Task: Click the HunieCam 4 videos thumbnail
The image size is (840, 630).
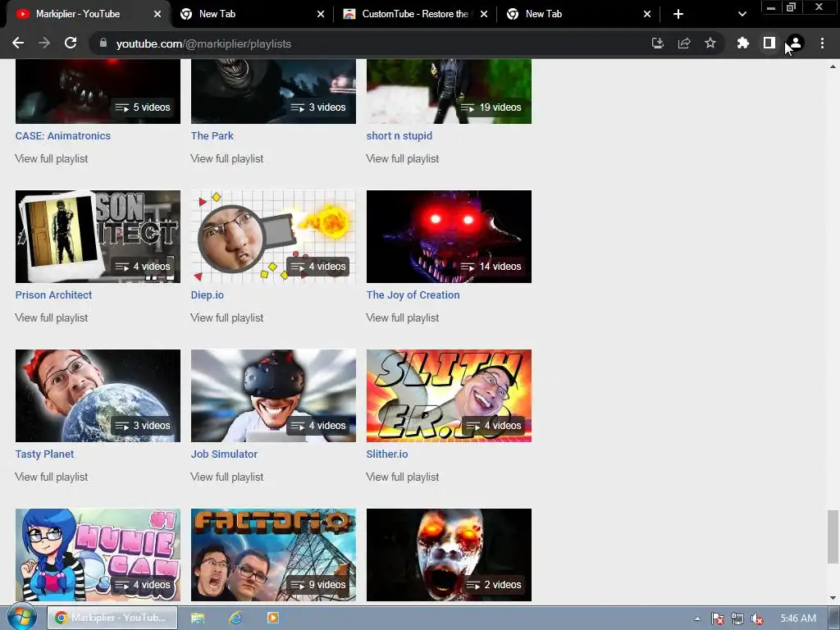Action: [x=98, y=555]
